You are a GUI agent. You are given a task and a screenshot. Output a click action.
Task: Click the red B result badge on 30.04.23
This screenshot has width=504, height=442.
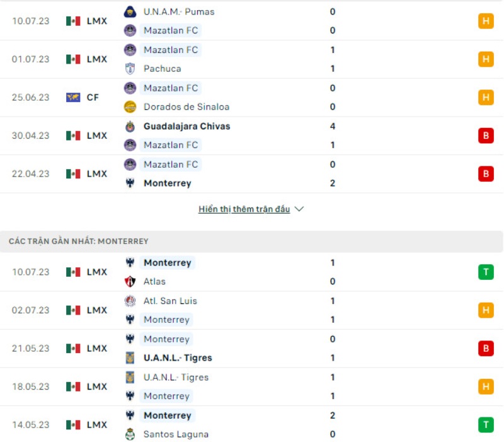point(486,136)
